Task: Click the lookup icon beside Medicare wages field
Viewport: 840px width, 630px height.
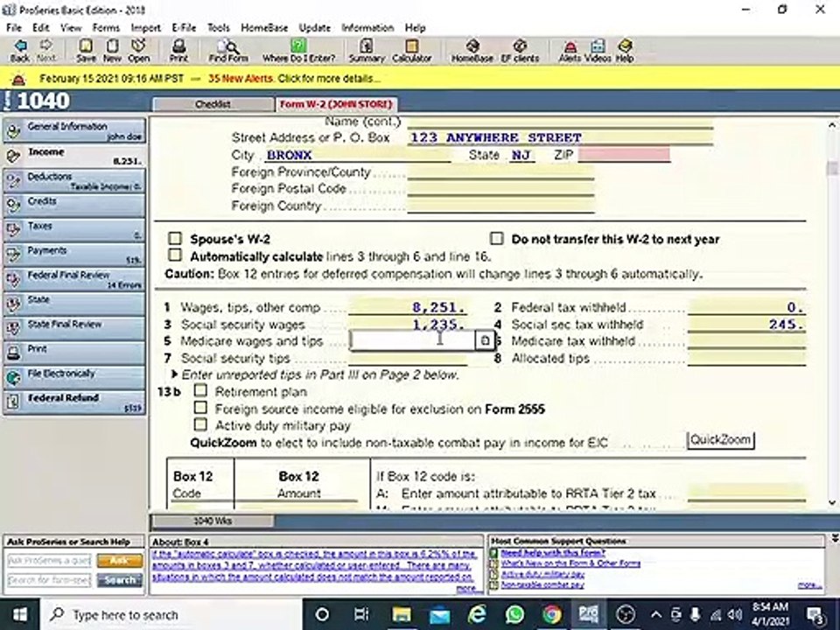Action: 485,340
